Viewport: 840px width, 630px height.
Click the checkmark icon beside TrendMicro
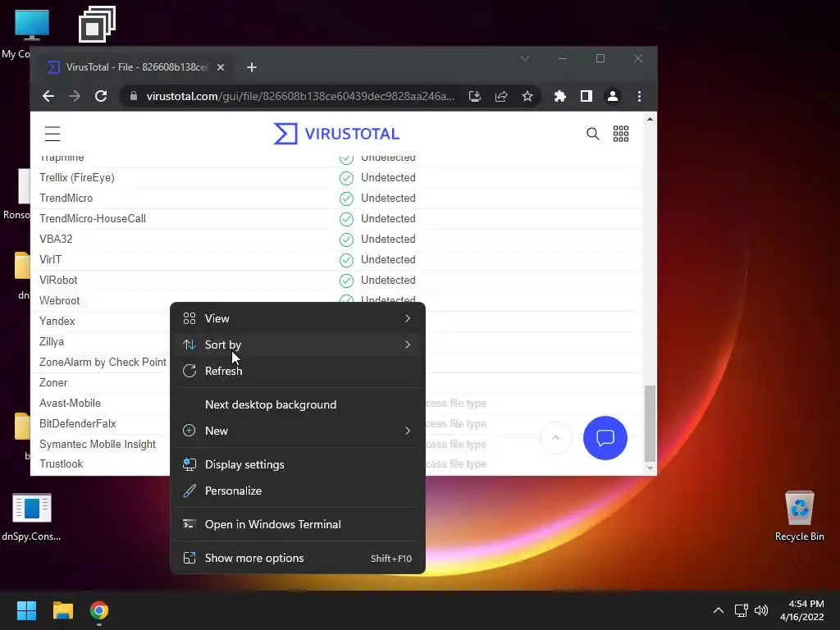point(347,199)
